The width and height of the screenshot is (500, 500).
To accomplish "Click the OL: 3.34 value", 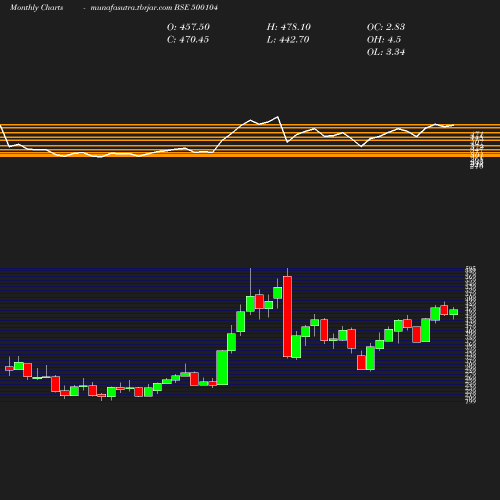I will (x=386, y=52).
